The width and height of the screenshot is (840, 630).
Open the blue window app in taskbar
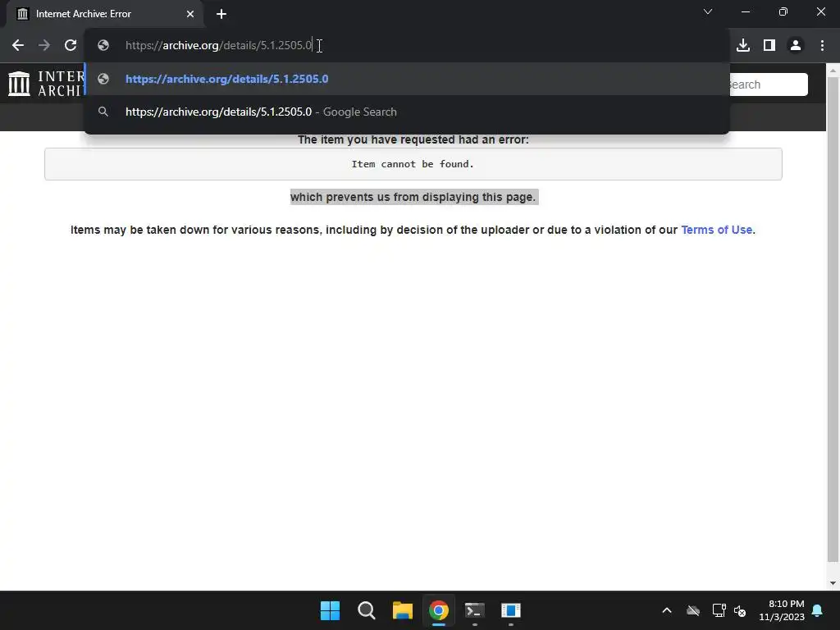pos(510,610)
